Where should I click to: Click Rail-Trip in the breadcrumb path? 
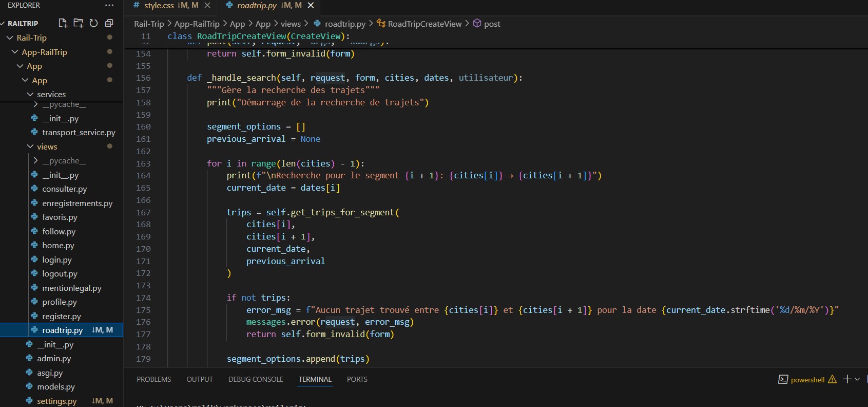coord(149,24)
